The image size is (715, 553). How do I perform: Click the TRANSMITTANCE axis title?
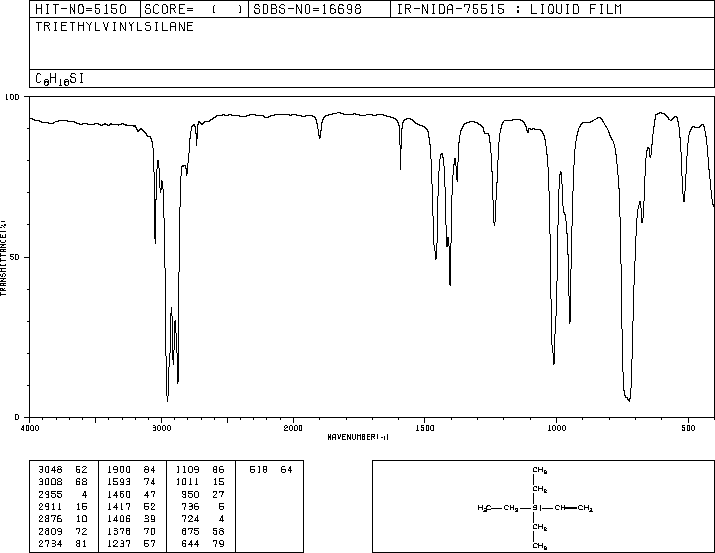point(4,258)
